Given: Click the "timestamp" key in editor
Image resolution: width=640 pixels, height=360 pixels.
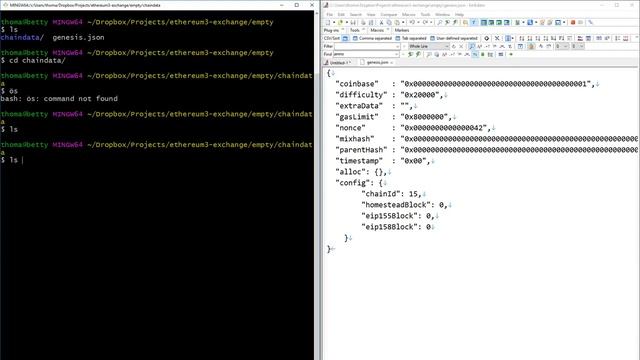Looking at the screenshot, I should click(359, 161).
